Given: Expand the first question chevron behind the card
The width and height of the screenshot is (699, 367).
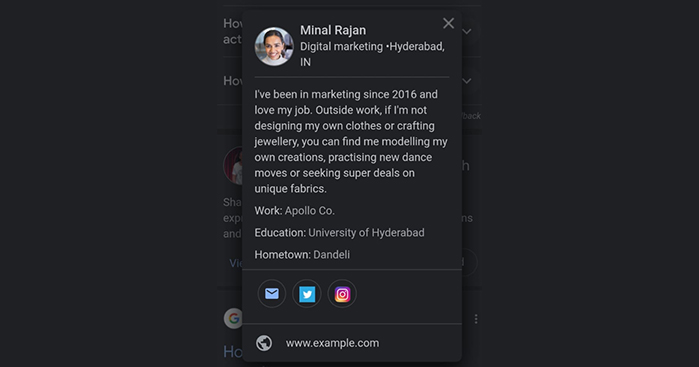Looking at the screenshot, I should (x=467, y=31).
